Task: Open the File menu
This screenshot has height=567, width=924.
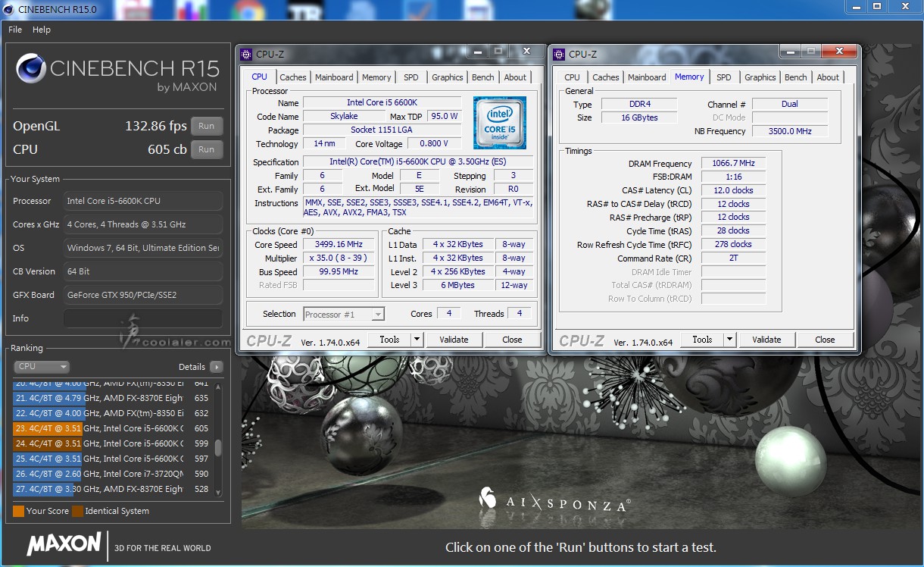Action: (x=15, y=30)
